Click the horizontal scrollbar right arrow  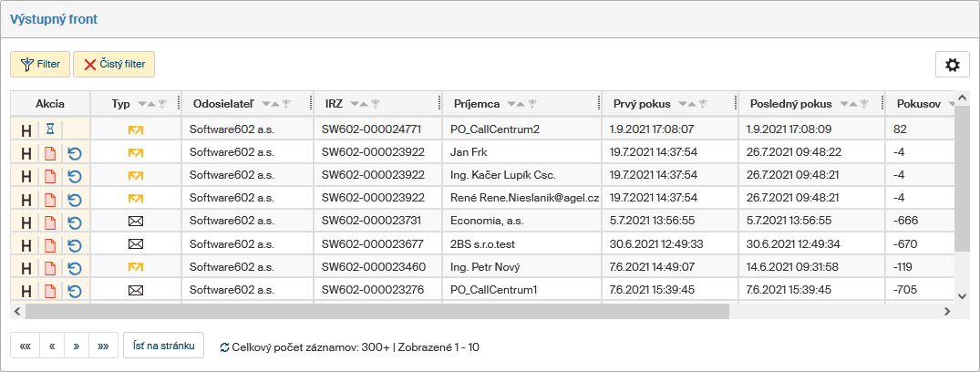tap(947, 311)
